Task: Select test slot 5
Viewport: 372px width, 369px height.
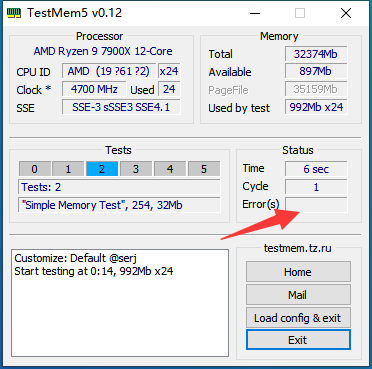Action: tap(204, 169)
